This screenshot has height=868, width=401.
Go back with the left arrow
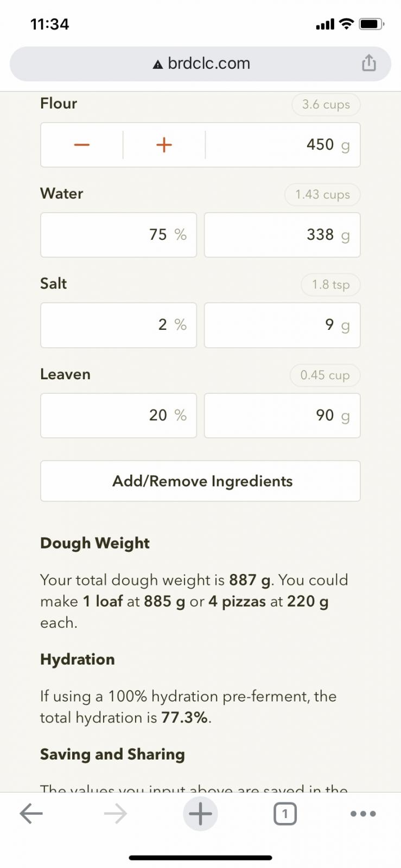click(31, 814)
